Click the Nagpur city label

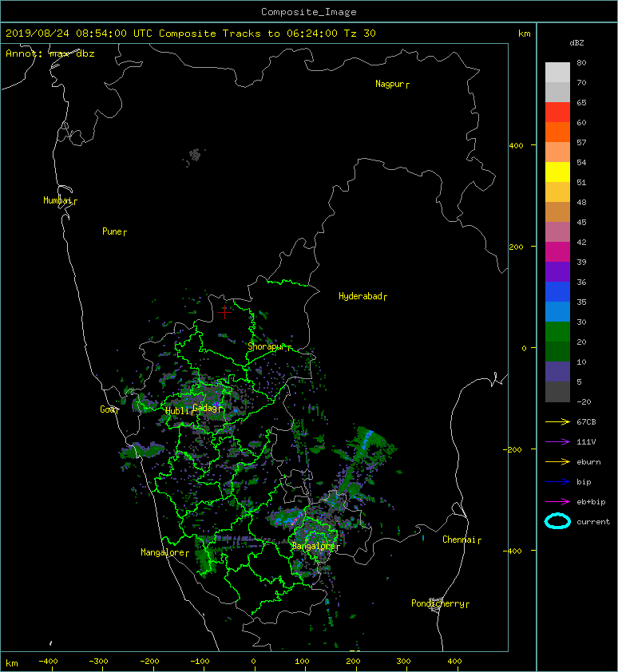pos(392,84)
